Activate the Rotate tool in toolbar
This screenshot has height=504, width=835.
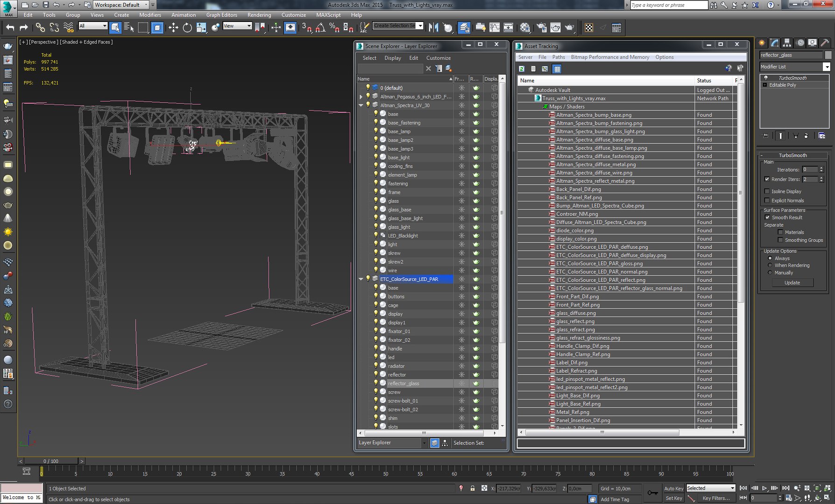tap(187, 28)
